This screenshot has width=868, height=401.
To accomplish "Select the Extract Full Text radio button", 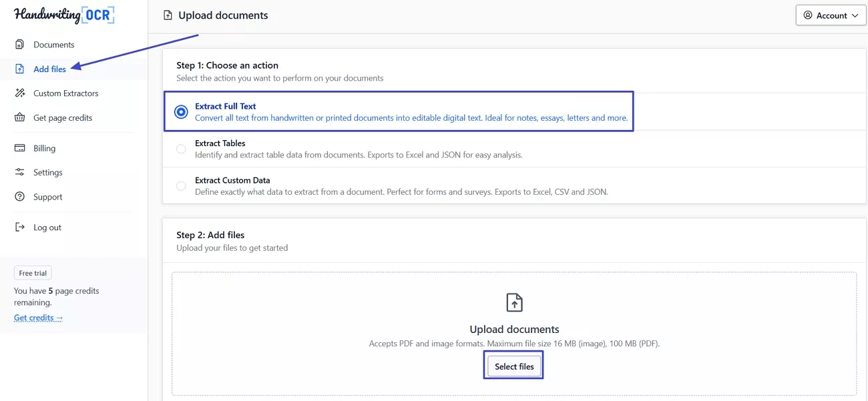I will (x=181, y=112).
